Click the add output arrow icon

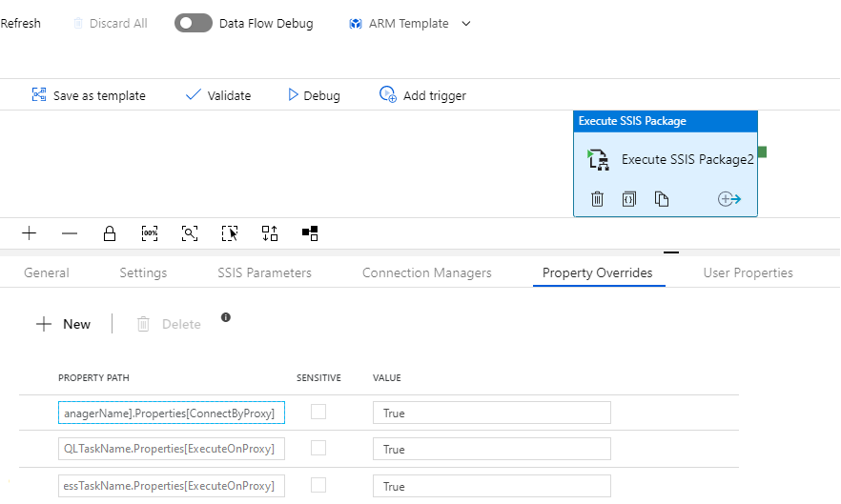coord(729,199)
